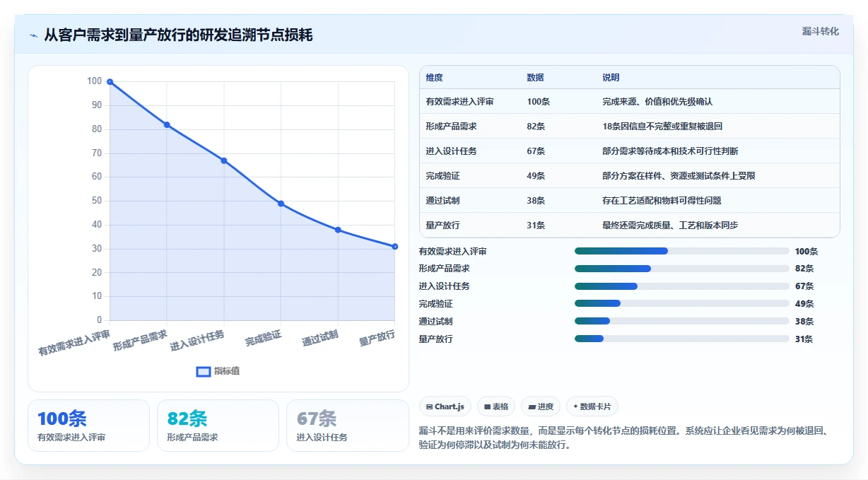The image size is (868, 480).
Task: Select the 量产放行 table row label
Action: [442, 226]
